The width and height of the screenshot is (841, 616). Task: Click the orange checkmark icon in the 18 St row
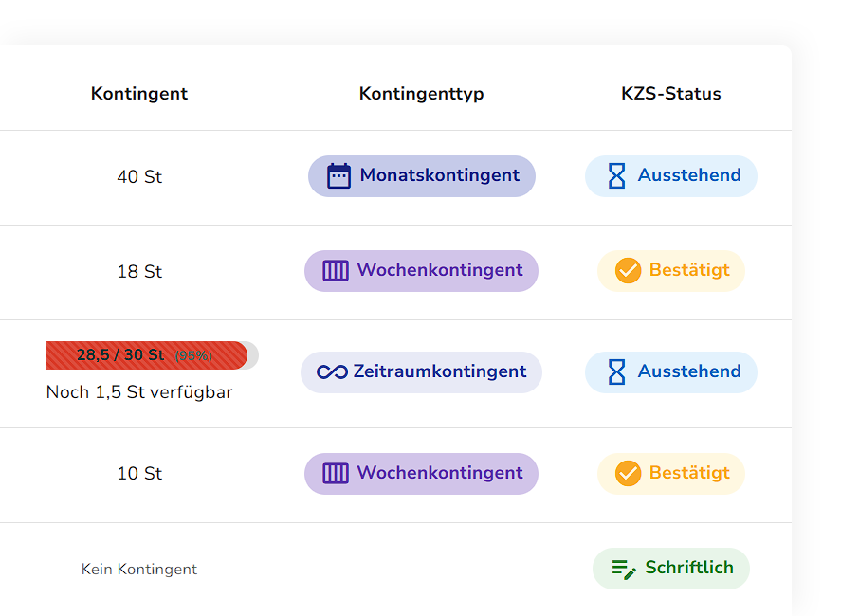click(628, 271)
